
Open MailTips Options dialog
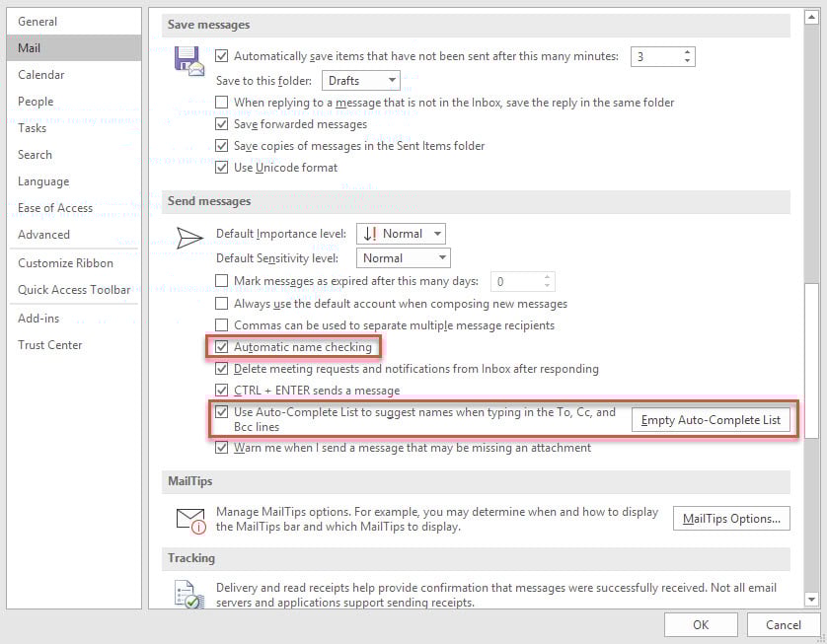tap(731, 518)
